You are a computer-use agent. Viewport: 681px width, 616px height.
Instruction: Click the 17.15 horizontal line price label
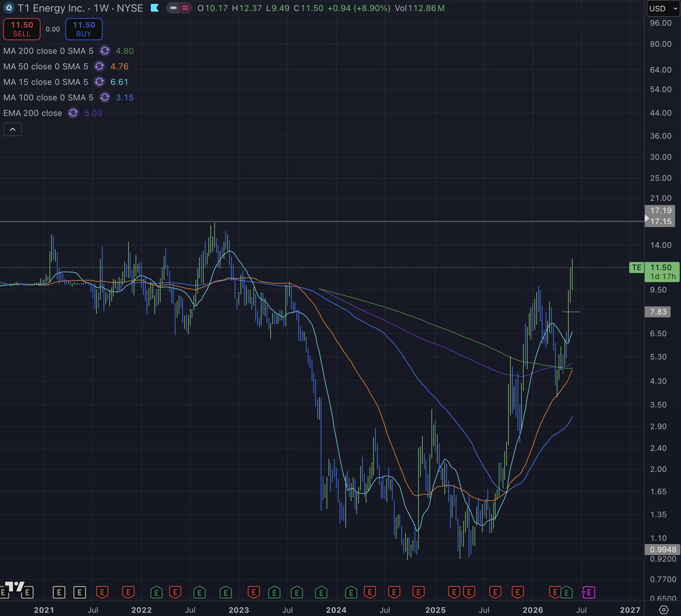pyautogui.click(x=661, y=221)
